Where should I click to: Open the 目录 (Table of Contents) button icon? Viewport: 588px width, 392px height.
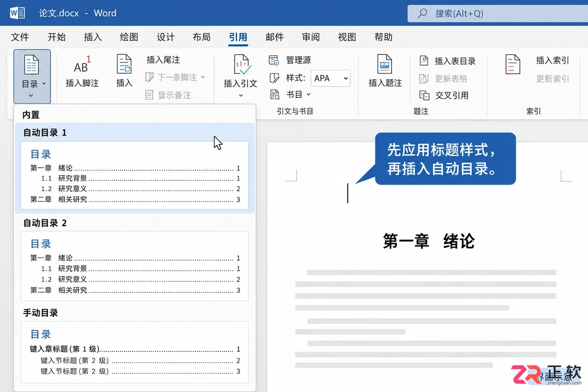tap(31, 65)
